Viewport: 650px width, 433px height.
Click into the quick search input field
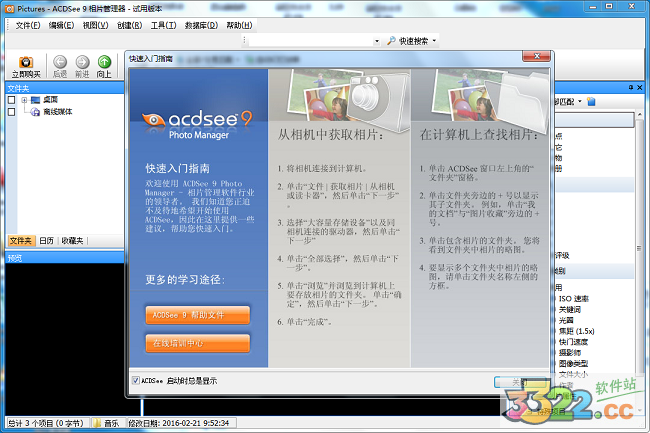311,41
